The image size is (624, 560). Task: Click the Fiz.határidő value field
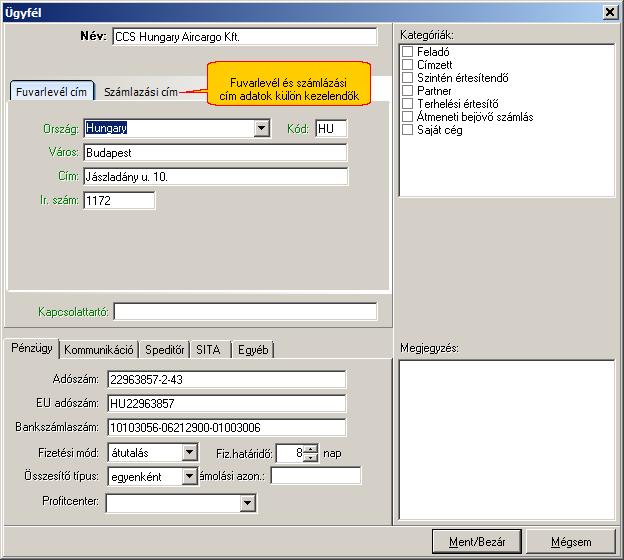(x=290, y=453)
